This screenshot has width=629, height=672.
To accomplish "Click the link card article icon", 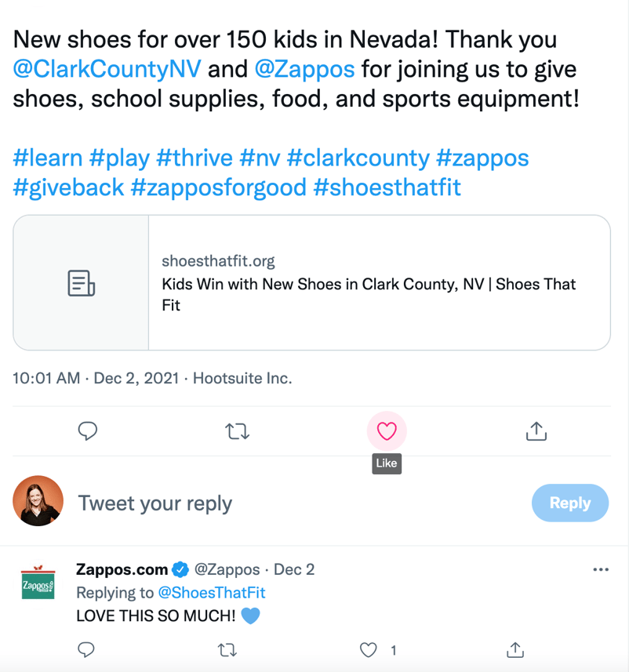I will (82, 282).
